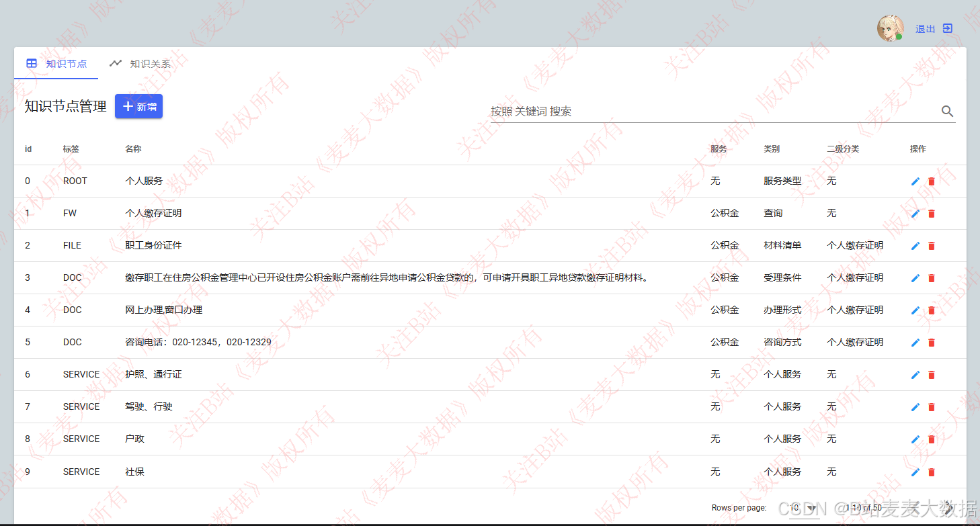The width and height of the screenshot is (980, 526).
Task: Sort by the 服务 column header
Action: click(x=719, y=149)
